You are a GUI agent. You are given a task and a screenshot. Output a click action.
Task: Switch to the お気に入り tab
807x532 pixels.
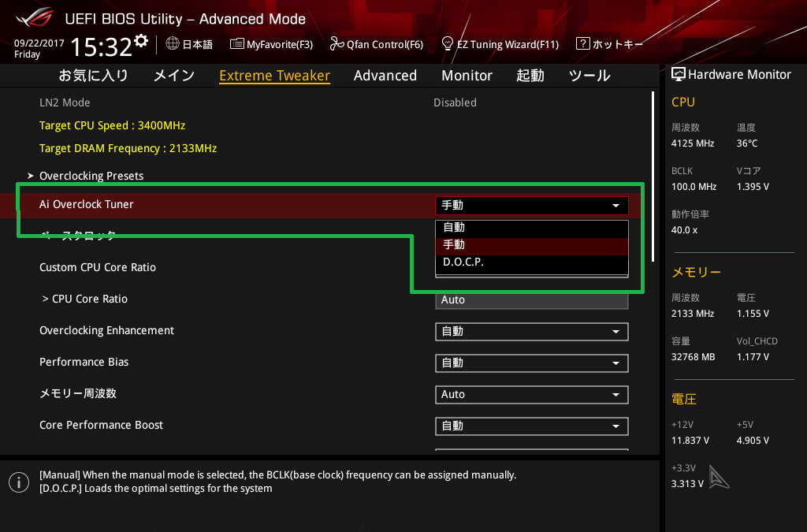pos(93,76)
